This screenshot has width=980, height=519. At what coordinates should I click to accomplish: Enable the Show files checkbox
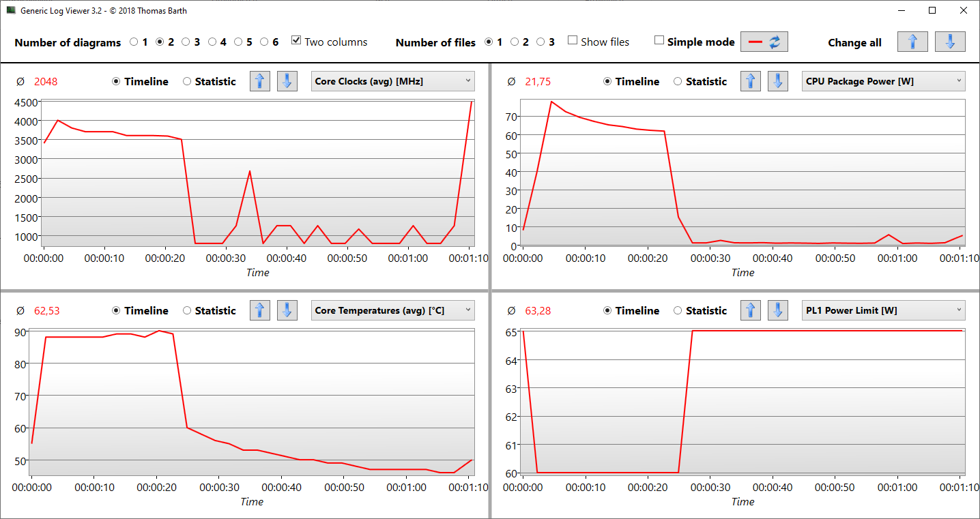click(x=573, y=41)
